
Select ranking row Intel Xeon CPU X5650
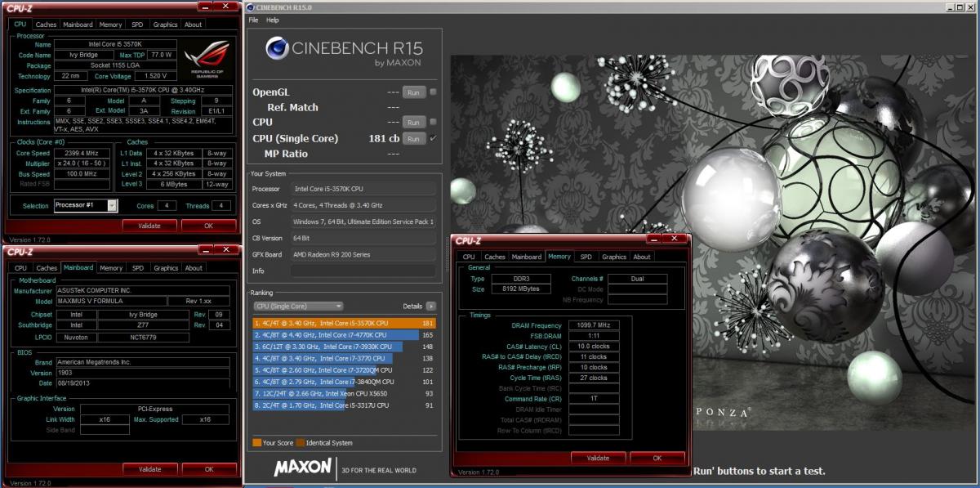point(344,393)
